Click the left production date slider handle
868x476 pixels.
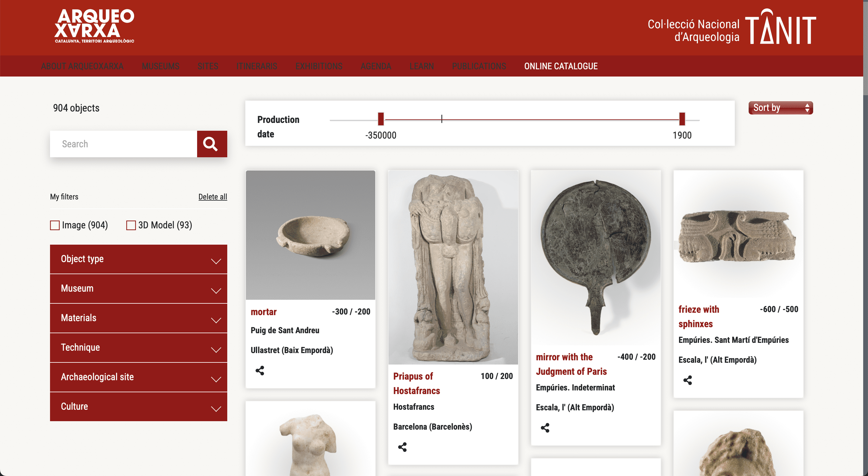pyautogui.click(x=381, y=119)
